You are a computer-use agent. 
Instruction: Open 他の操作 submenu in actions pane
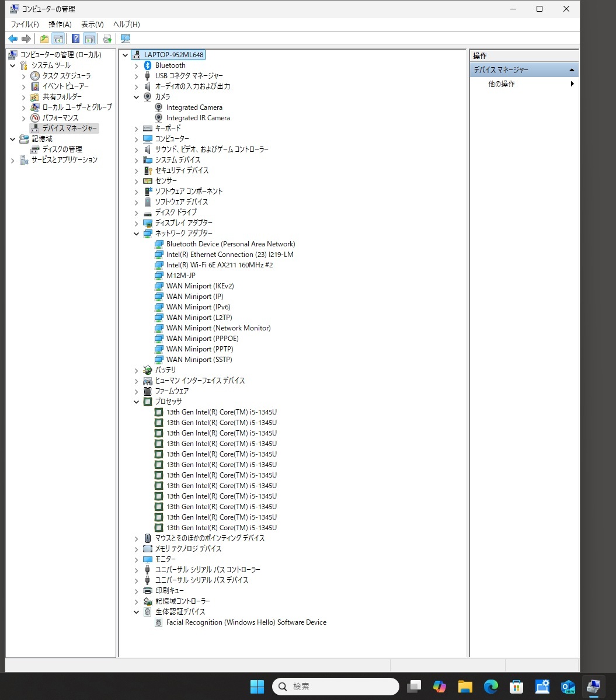pos(524,84)
